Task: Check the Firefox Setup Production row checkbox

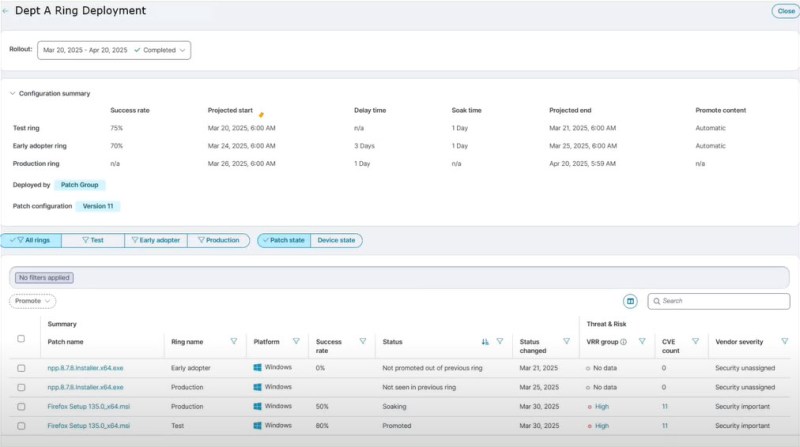Action: pos(21,407)
